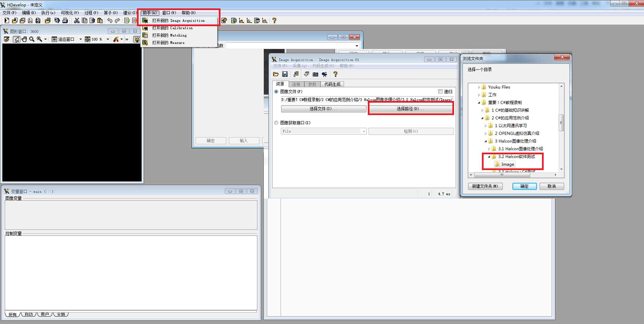The height and width of the screenshot is (324, 644).
Task: Open the 文件(F) menu in HDevelop
Action: pyautogui.click(x=9, y=13)
